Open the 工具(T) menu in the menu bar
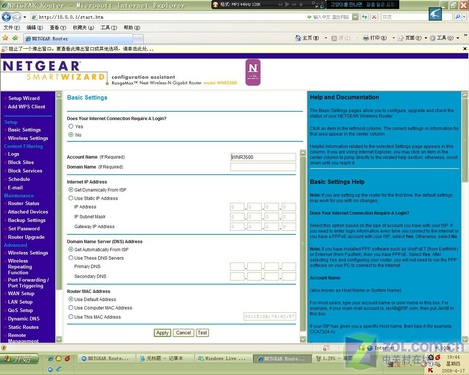The image size is (469, 375). click(109, 28)
